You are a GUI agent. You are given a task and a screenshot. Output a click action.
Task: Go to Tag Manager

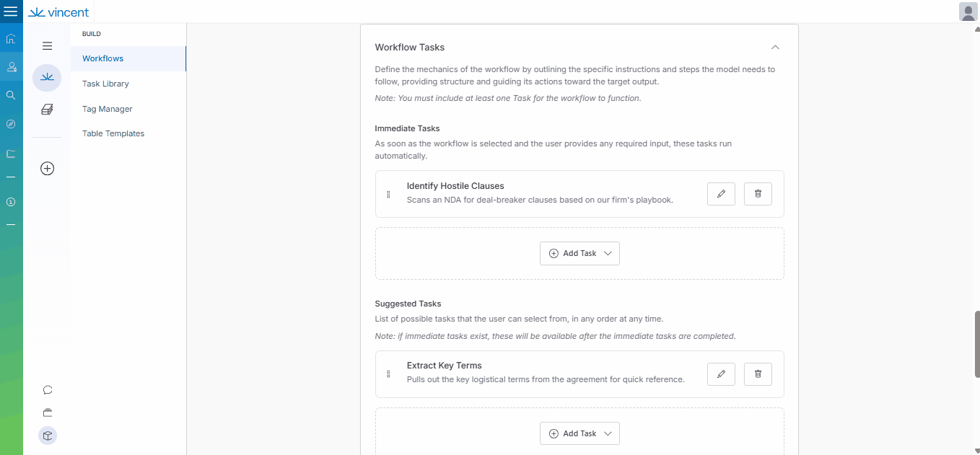click(107, 109)
